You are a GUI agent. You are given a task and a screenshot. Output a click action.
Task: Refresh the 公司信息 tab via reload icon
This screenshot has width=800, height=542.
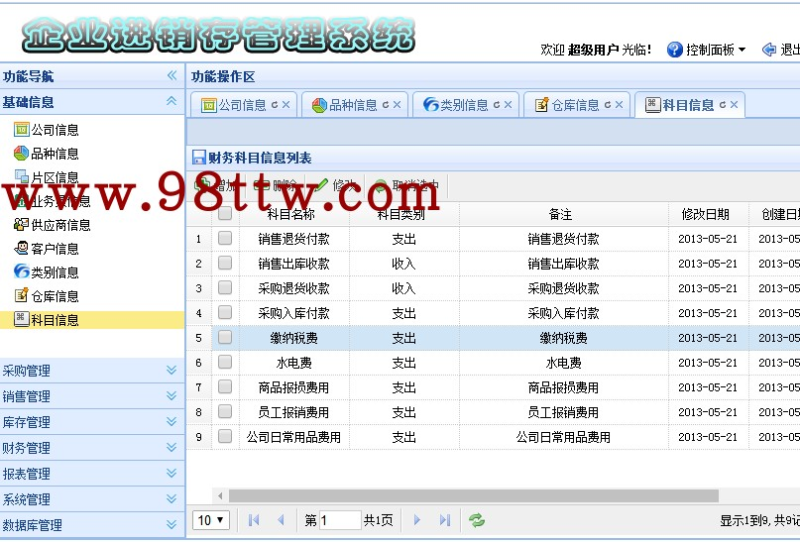point(274,105)
